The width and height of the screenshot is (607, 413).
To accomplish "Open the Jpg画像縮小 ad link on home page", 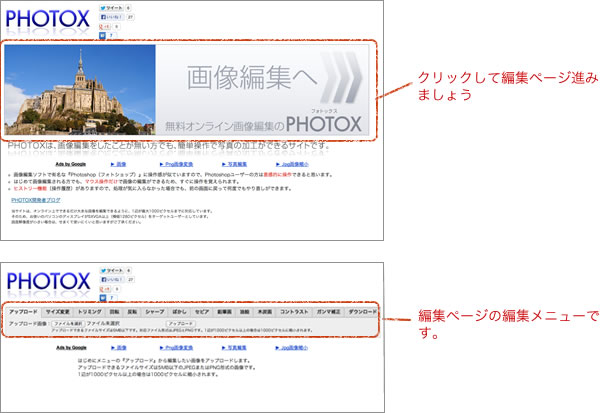I will point(292,164).
